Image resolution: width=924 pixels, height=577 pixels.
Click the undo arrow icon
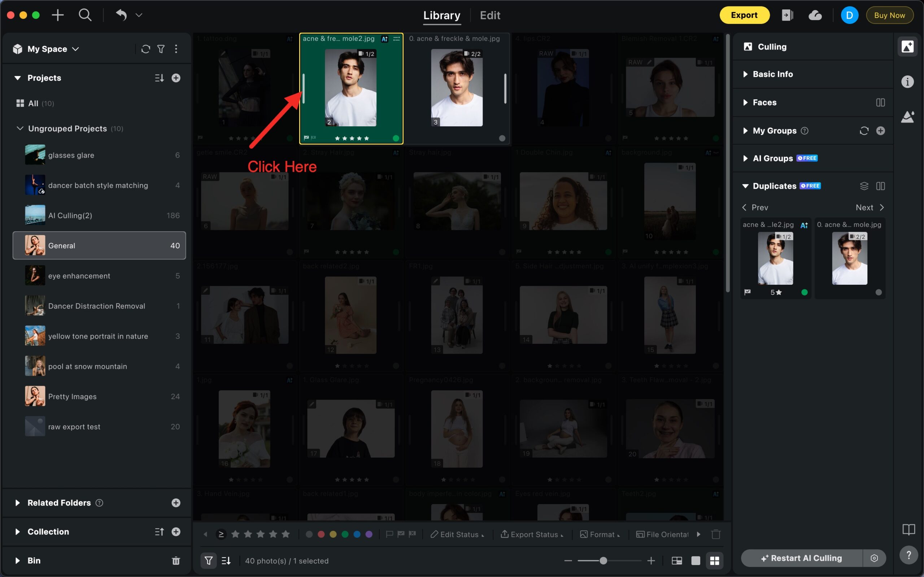click(x=121, y=15)
